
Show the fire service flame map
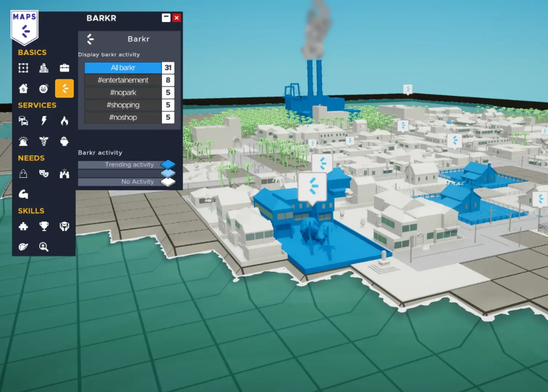[64, 121]
